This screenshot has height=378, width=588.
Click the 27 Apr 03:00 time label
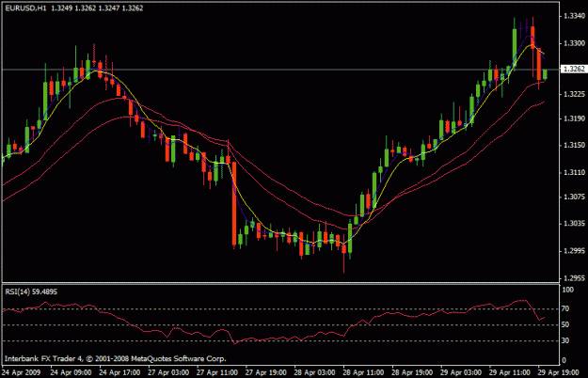pos(168,372)
